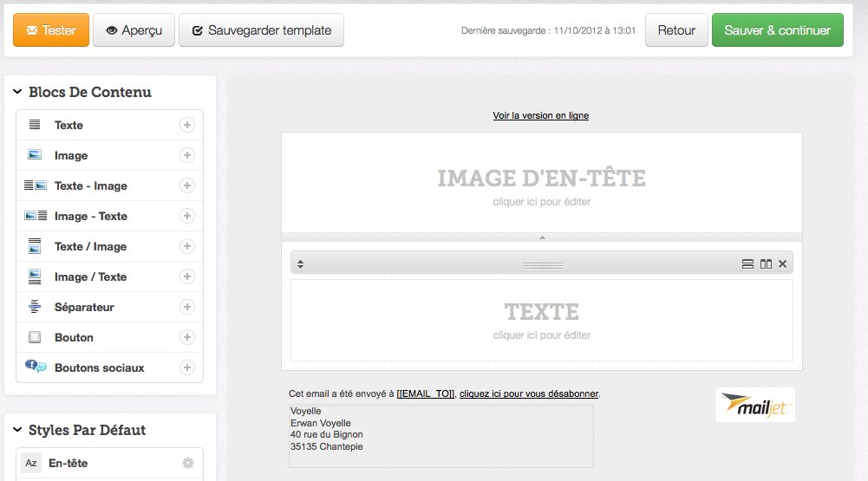Image resolution: width=868 pixels, height=481 pixels.
Task: Click the Boutons sociaux Facebook/Twitter icon
Action: 36,367
